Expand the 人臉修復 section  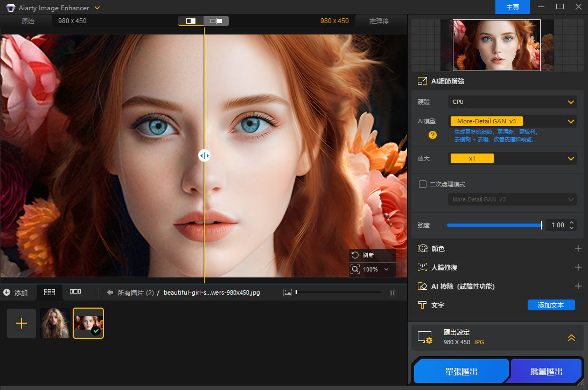(x=578, y=267)
